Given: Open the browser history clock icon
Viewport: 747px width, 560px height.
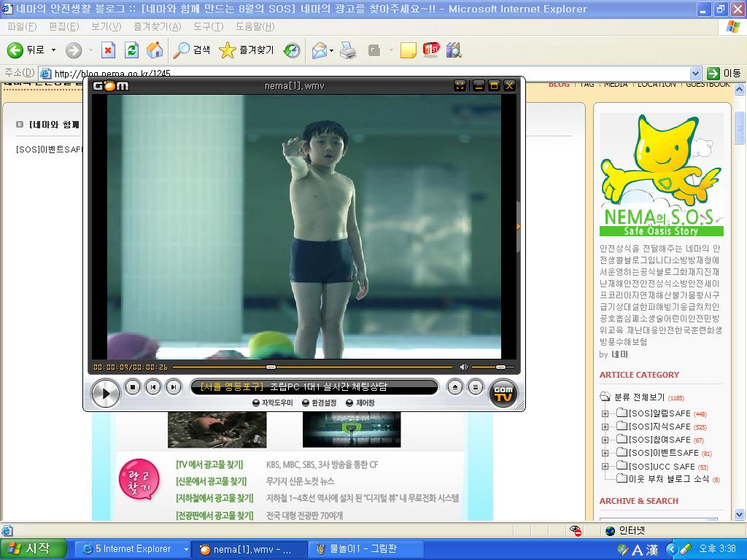Looking at the screenshot, I should [292, 50].
